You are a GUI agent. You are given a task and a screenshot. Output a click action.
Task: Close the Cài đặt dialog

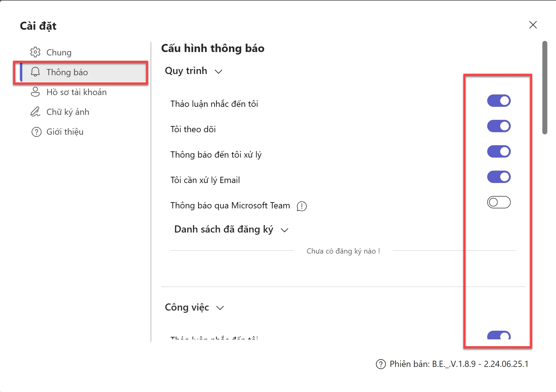click(533, 25)
